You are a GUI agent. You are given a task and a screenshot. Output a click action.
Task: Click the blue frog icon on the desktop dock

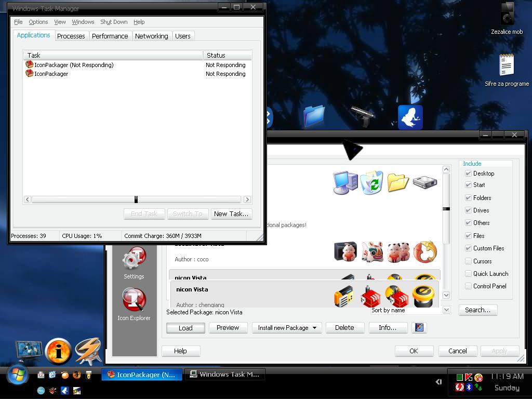pyautogui.click(x=410, y=117)
